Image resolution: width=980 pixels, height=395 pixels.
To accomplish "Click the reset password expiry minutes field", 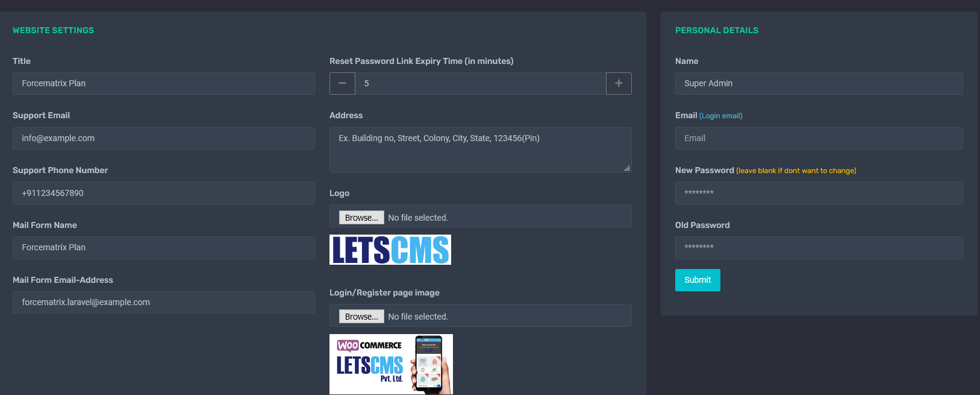I will [x=480, y=83].
